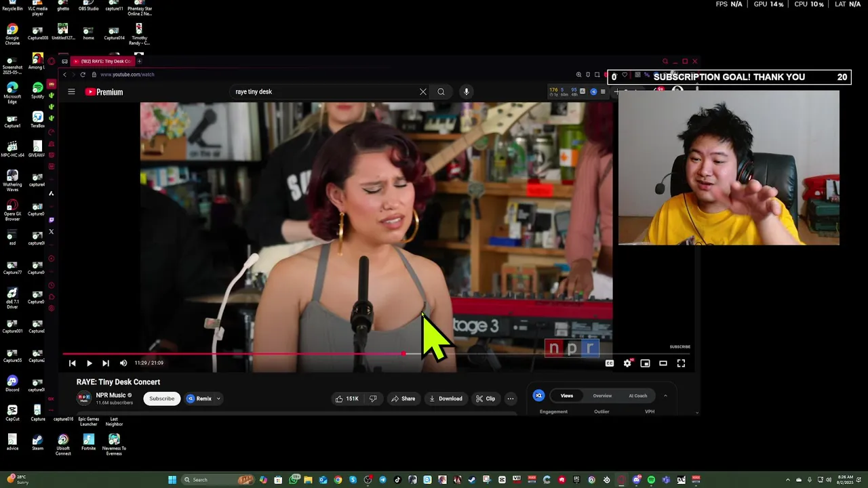Image resolution: width=868 pixels, height=488 pixels.
Task: Go to YouTube Premium home logo
Action: click(104, 91)
